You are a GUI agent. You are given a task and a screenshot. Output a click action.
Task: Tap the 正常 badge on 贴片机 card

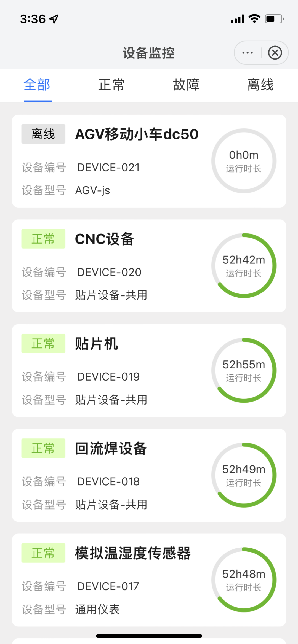pos(43,343)
